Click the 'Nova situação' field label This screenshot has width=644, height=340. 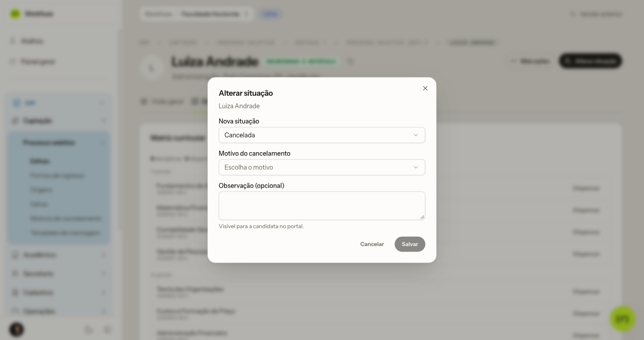click(x=239, y=121)
